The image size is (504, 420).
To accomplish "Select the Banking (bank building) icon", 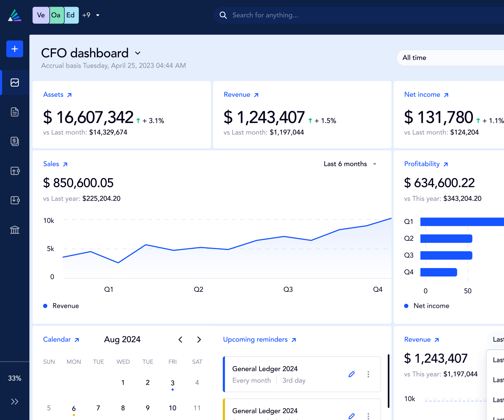I will (14, 230).
